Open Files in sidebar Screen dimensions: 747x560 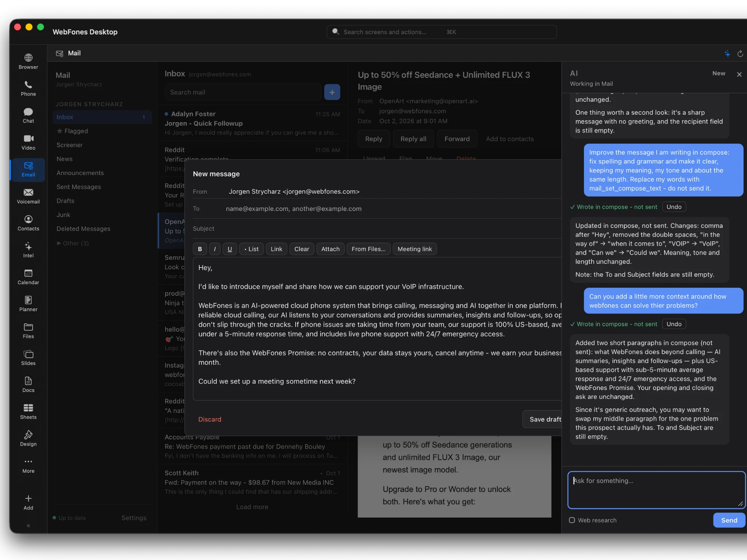(28, 330)
